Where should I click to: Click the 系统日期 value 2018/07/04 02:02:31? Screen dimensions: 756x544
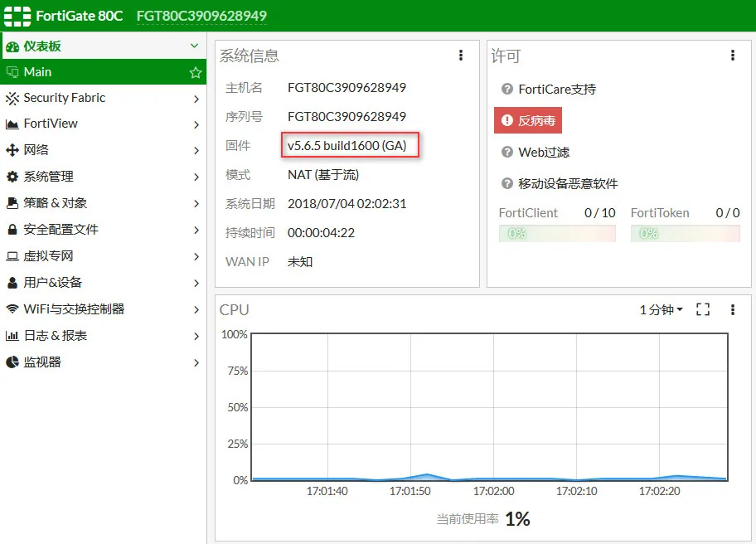pos(347,203)
